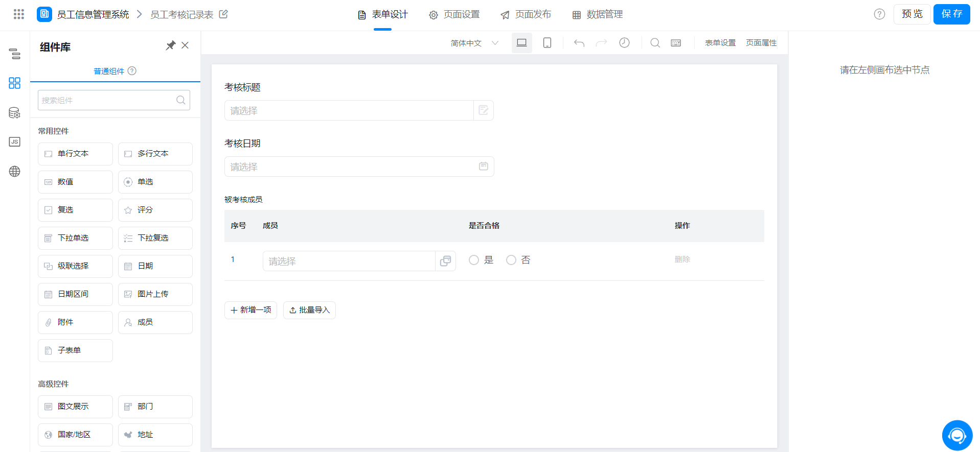Add the 复选 checkbox component
This screenshot has height=452, width=980.
pos(75,210)
